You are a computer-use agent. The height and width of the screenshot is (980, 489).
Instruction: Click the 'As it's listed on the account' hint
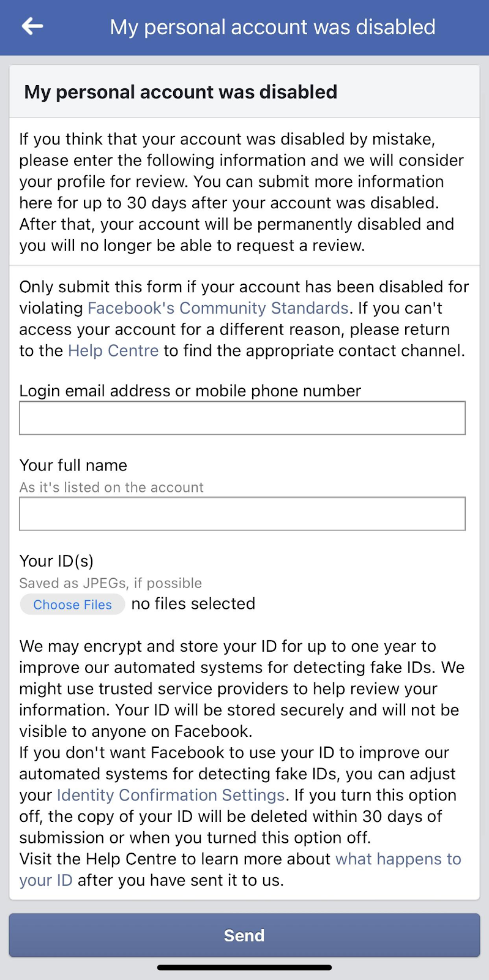click(x=111, y=488)
